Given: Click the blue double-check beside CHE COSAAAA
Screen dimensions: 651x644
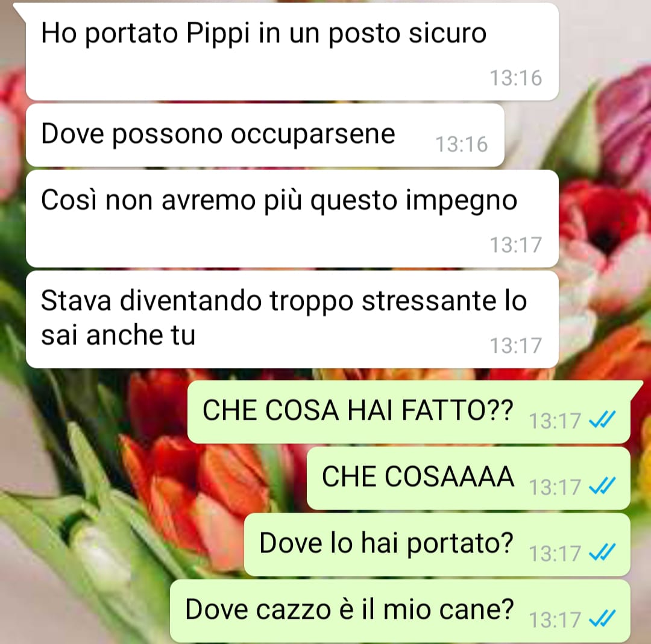Looking at the screenshot, I should pyautogui.click(x=602, y=485).
